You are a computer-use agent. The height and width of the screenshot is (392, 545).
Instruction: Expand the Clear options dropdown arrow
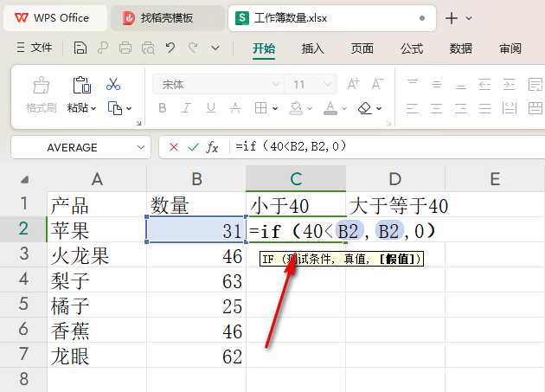click(x=379, y=108)
